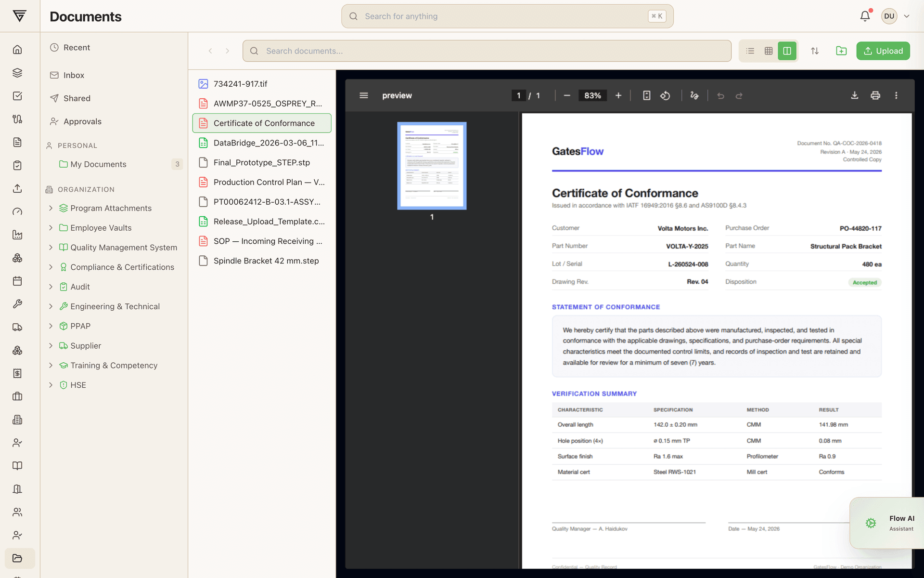Open Final_Prototype_STEP.stp file
Viewport: 924px width, 578px height.
point(262,162)
